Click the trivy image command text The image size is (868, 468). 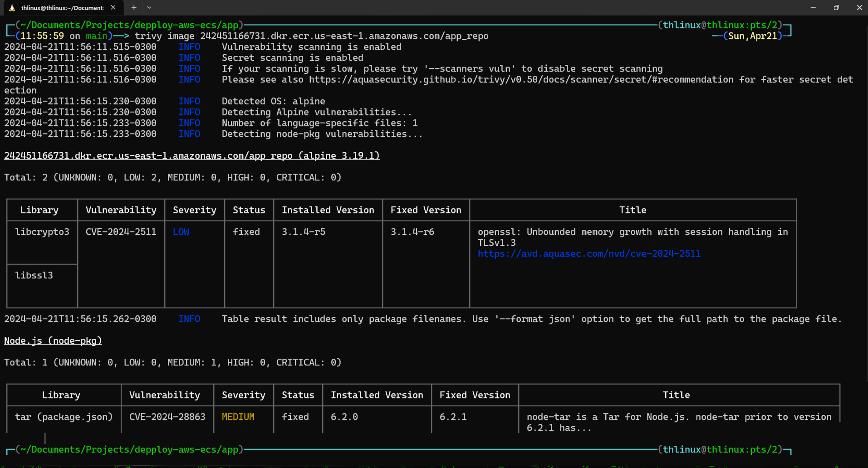(311, 36)
